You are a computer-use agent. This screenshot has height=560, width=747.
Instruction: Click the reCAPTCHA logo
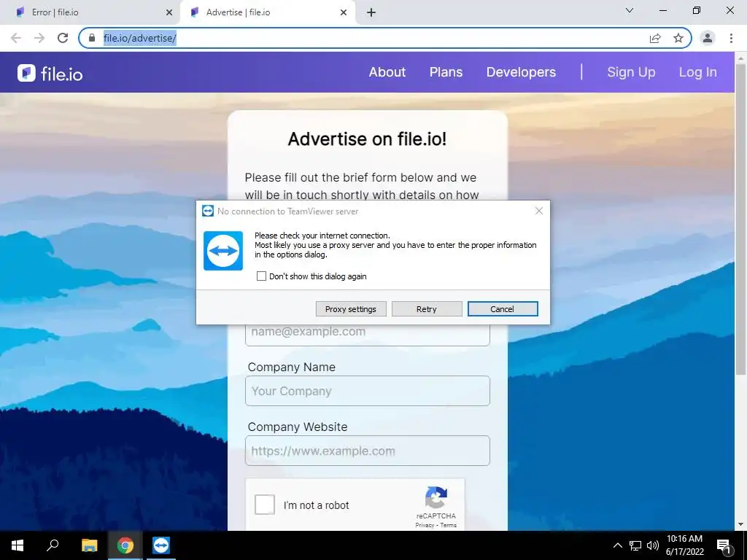[x=436, y=497]
